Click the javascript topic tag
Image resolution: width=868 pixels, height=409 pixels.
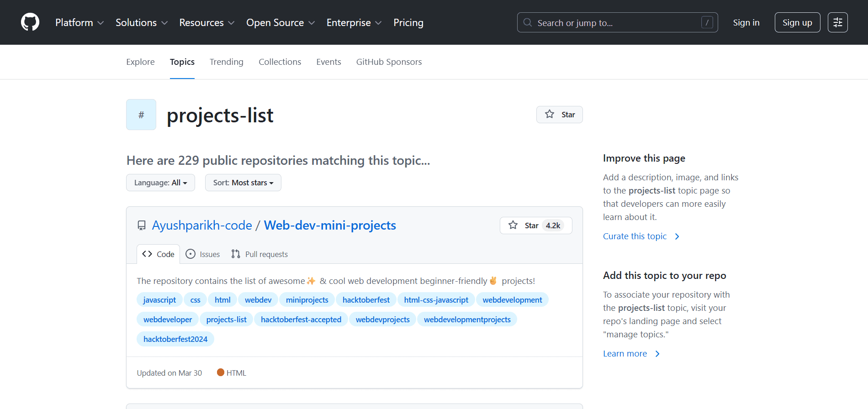(x=159, y=300)
